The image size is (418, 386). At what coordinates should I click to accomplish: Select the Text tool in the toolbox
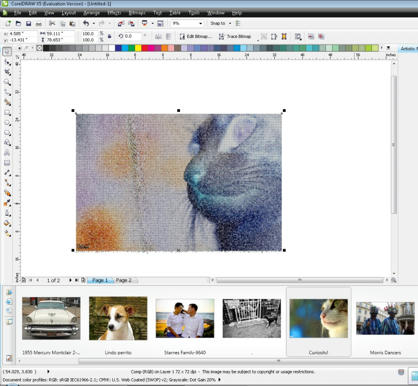click(x=7, y=153)
